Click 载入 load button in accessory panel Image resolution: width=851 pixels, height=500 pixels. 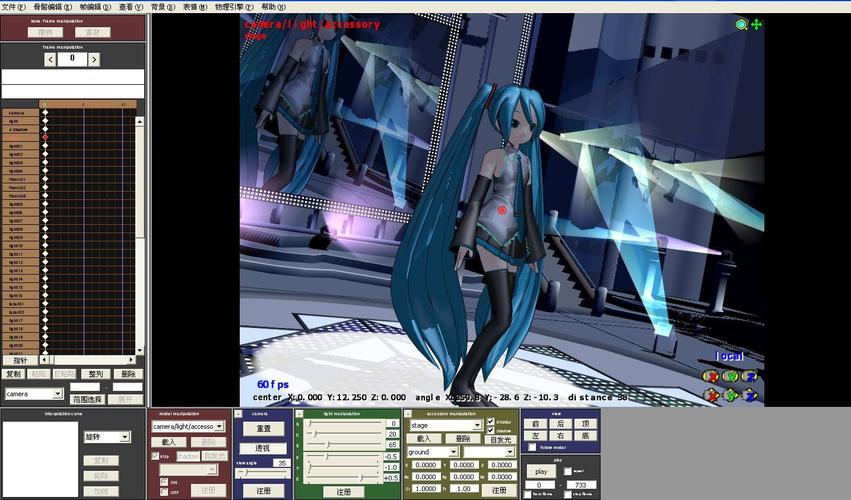424,438
